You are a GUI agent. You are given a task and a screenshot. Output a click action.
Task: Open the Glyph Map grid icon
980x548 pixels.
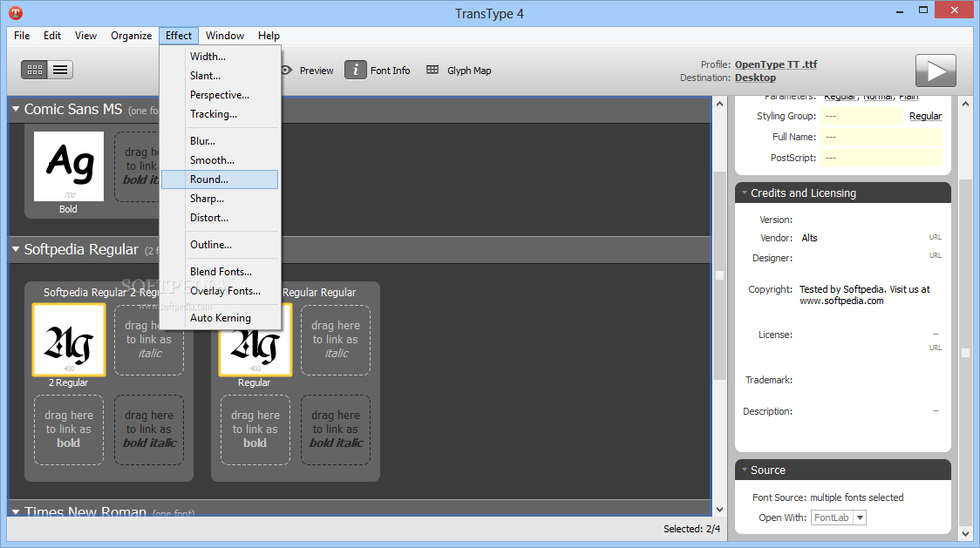(432, 70)
